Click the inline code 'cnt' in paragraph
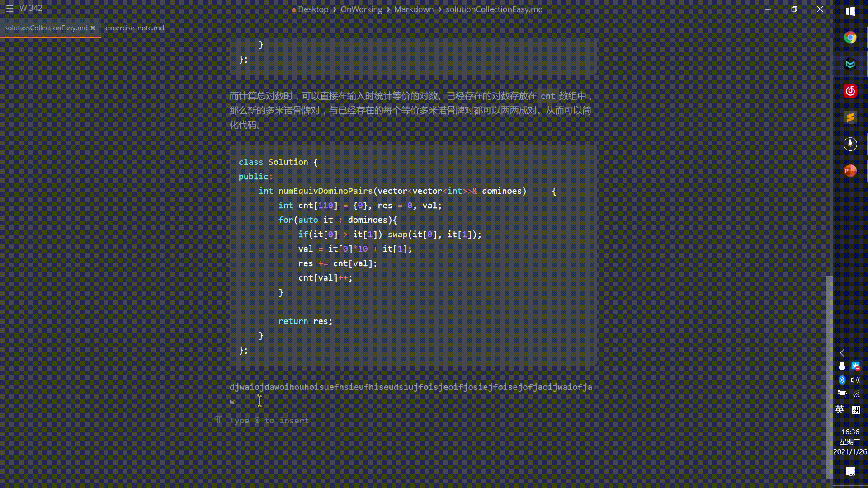 [x=547, y=96]
